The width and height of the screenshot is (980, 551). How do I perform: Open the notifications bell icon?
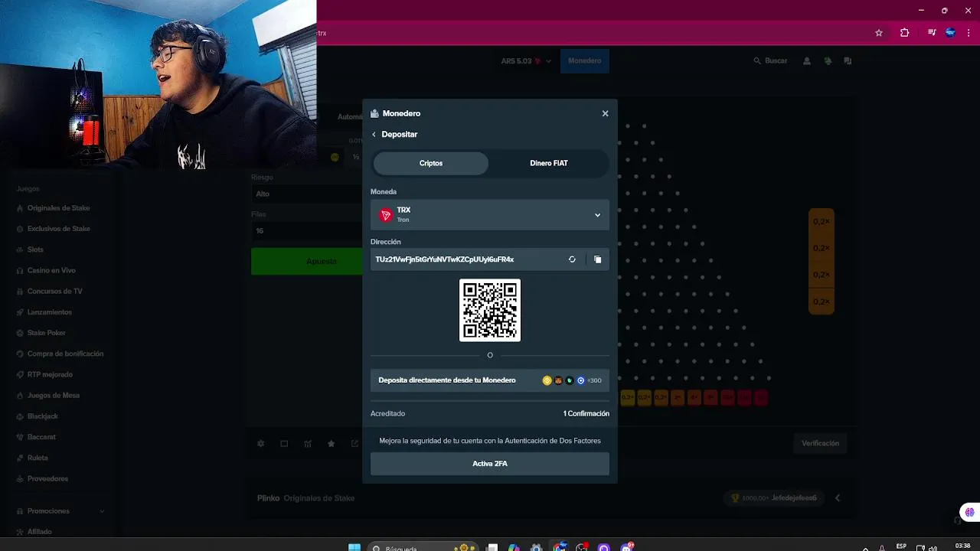pyautogui.click(x=828, y=61)
